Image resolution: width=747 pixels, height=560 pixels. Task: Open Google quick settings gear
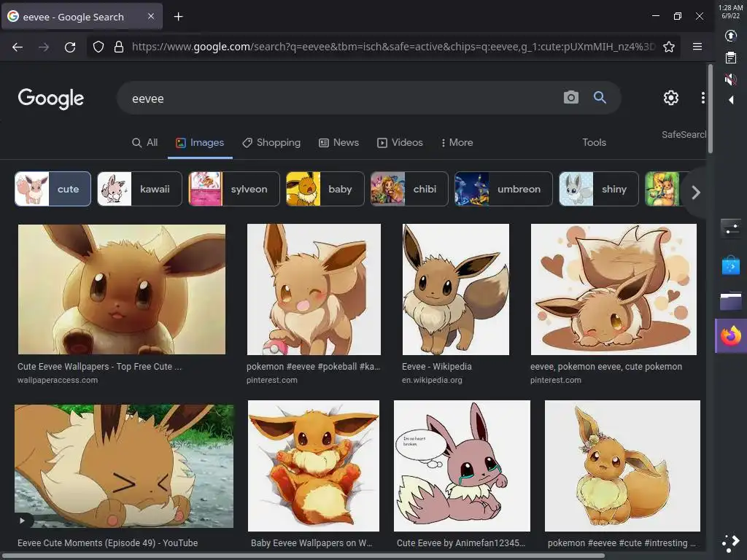click(671, 98)
